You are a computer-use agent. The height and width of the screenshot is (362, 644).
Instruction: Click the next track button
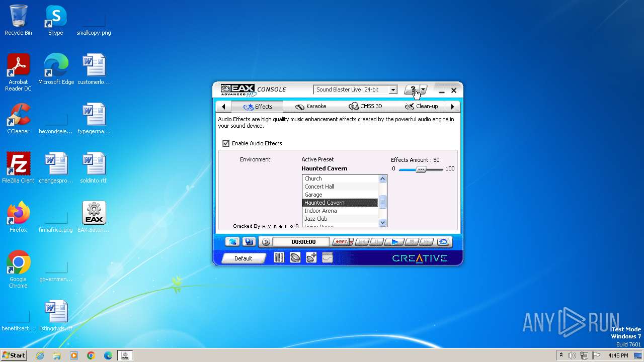[x=427, y=242]
